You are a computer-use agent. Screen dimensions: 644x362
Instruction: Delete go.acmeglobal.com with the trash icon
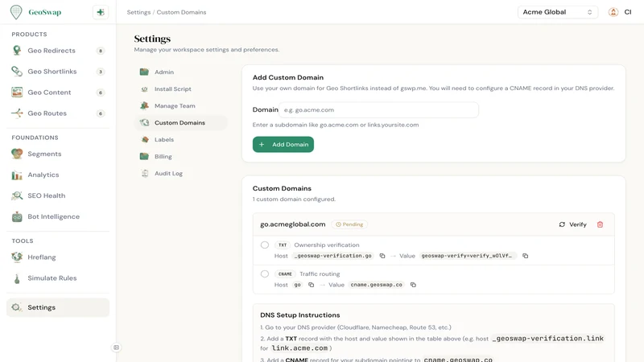click(x=600, y=224)
